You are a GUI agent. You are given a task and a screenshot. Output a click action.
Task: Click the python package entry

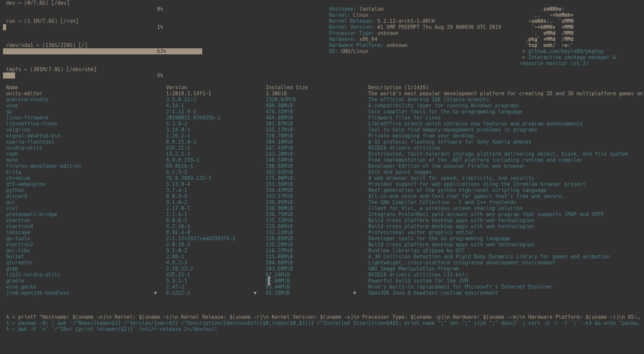[x=15, y=190]
